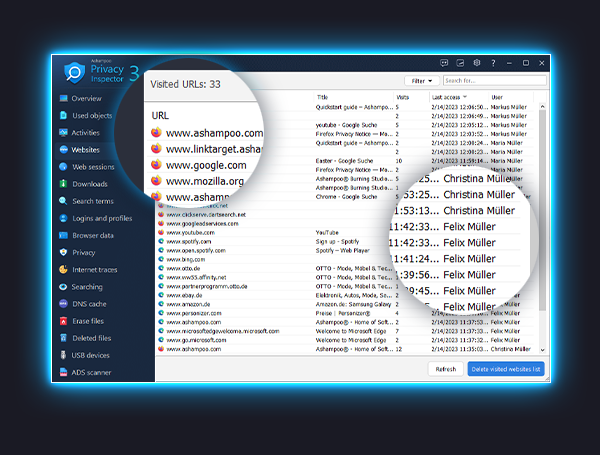Click the settings gear in title bar

pyautogui.click(x=478, y=62)
